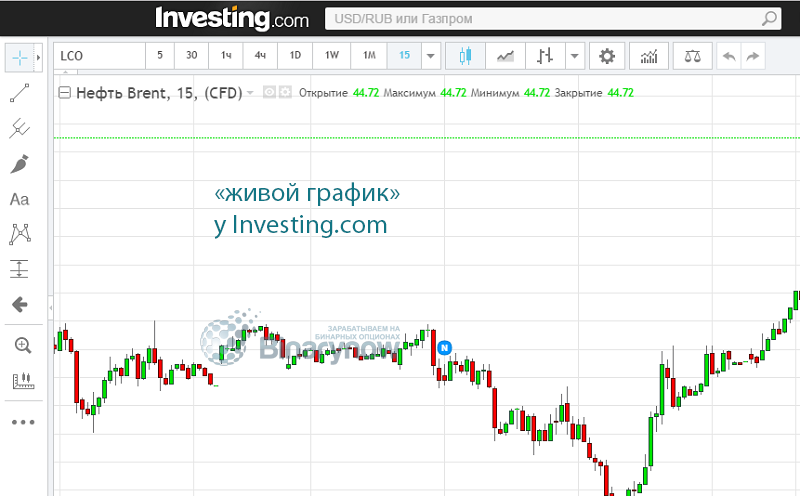
Task: Select the trend line drawing tool
Action: (20, 93)
